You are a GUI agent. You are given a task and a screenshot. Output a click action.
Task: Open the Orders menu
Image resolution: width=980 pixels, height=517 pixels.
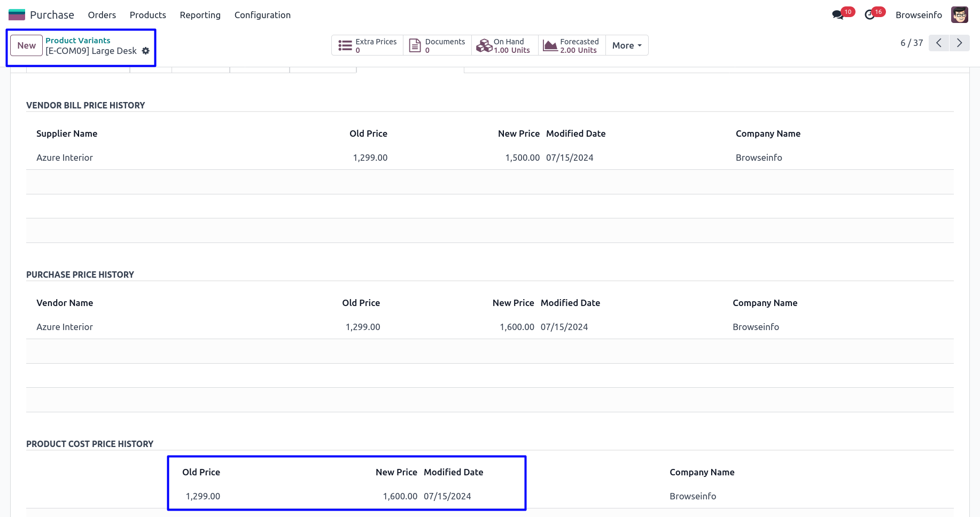click(x=102, y=15)
